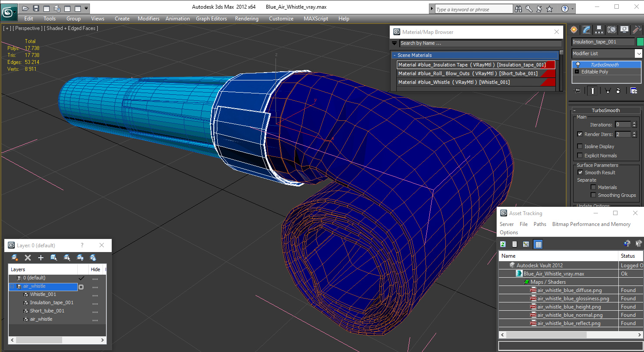Open the Display panel tab
The width and height of the screenshot is (644, 352).
tap(624, 30)
